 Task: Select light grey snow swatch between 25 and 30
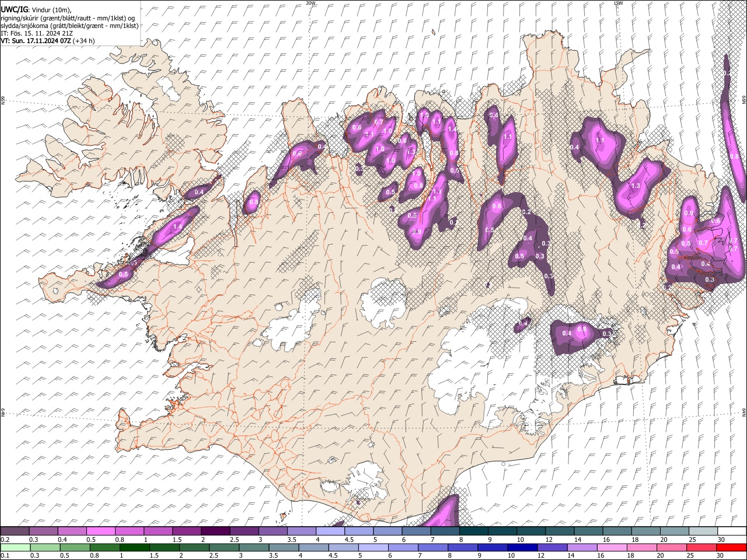click(703, 531)
